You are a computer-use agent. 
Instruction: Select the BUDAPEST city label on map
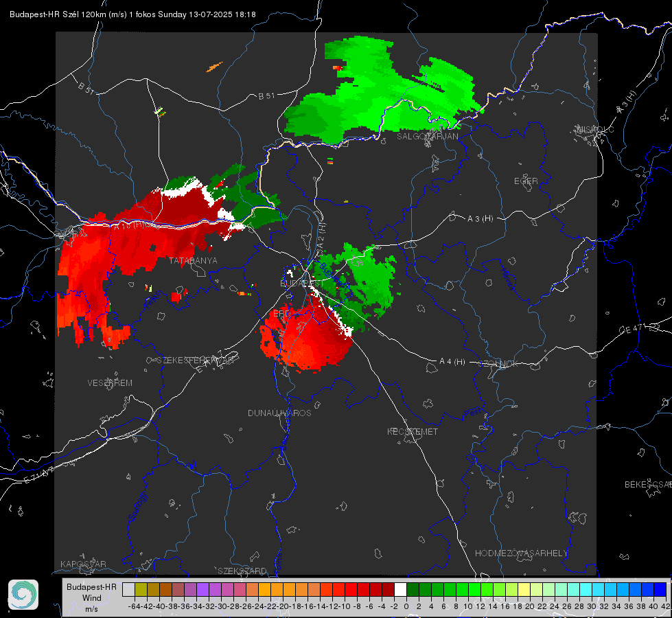point(302,284)
